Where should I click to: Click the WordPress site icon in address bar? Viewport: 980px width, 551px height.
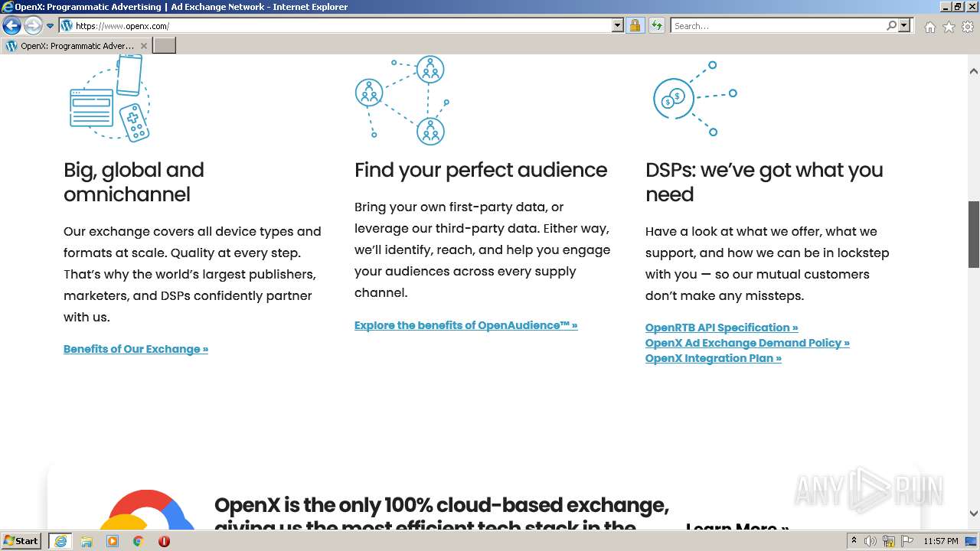(67, 26)
